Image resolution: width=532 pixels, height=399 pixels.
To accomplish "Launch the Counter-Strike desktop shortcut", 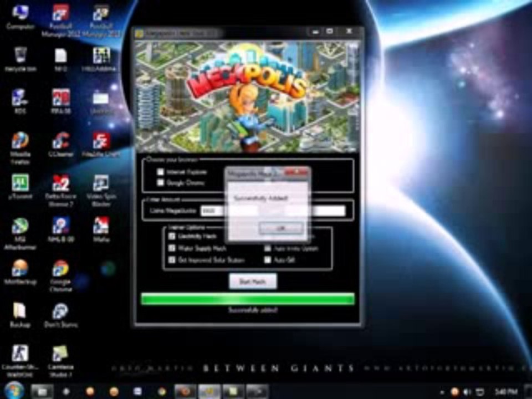I will (21, 361).
